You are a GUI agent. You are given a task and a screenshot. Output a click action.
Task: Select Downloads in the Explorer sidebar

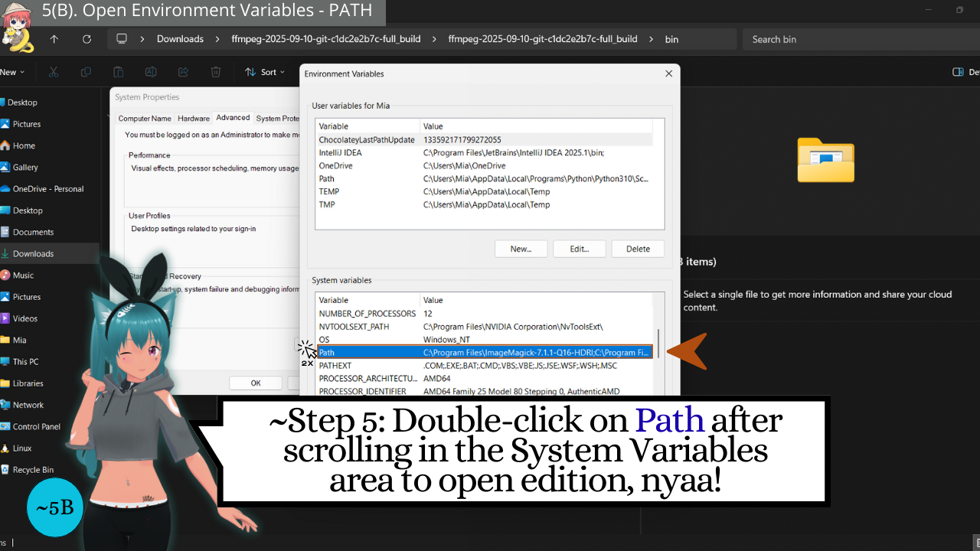coord(50,253)
